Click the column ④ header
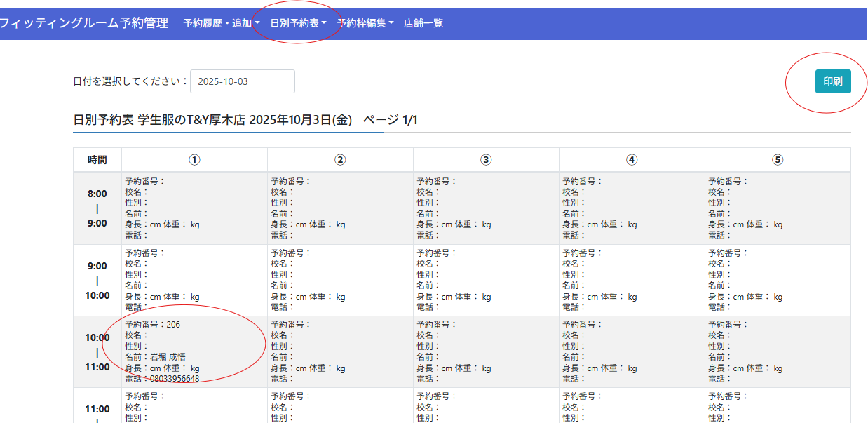This screenshot has height=423, width=868. pyautogui.click(x=632, y=160)
